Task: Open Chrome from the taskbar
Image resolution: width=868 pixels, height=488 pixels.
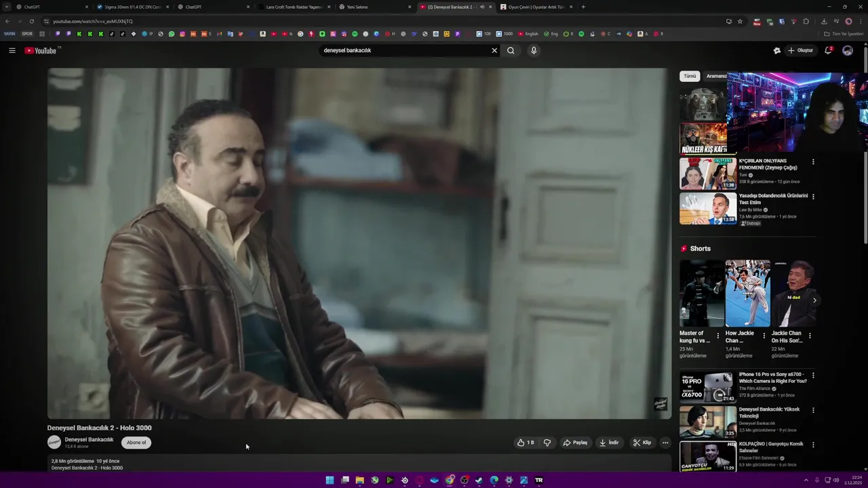Action: (450, 480)
